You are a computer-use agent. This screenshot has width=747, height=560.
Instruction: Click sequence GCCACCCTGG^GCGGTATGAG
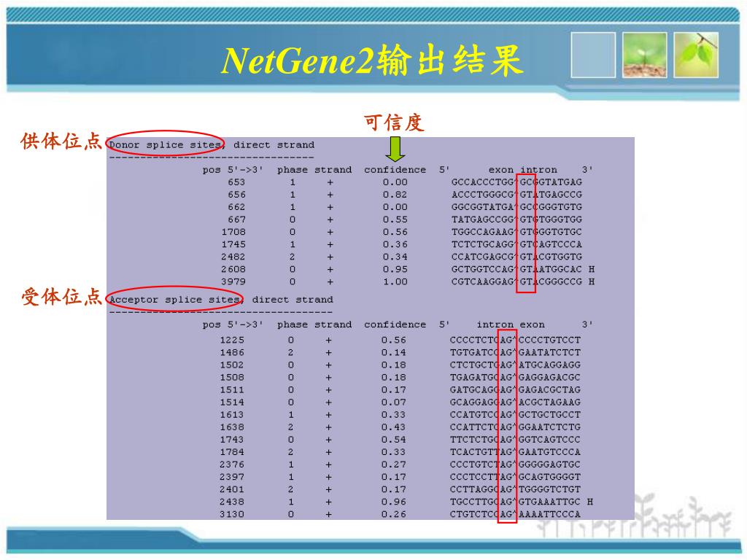pyautogui.click(x=516, y=182)
